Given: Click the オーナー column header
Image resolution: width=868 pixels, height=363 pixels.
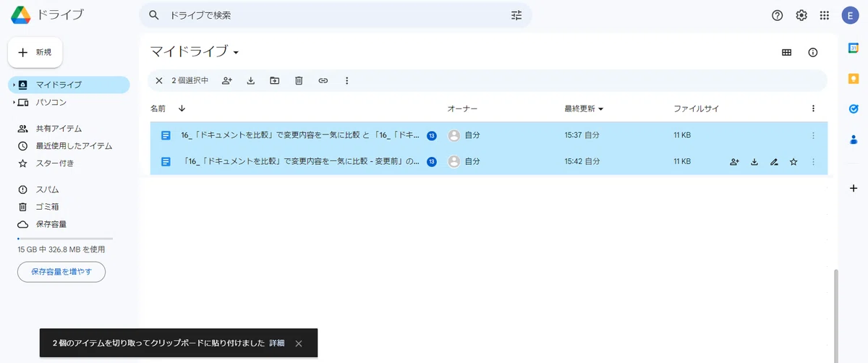Looking at the screenshot, I should click(462, 108).
